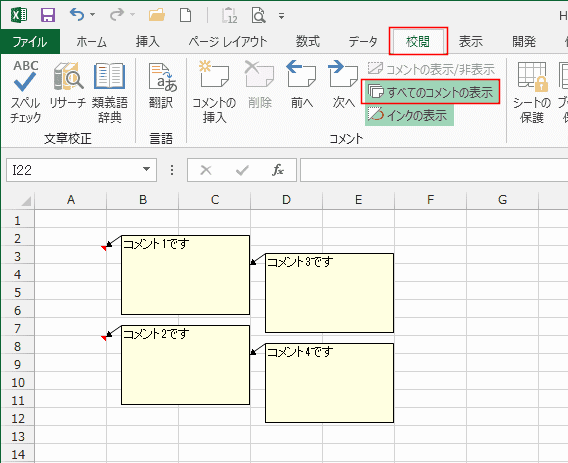Click シートの保護 protect sheet
Screen dimensions: 568x463
pyautogui.click(x=531, y=92)
